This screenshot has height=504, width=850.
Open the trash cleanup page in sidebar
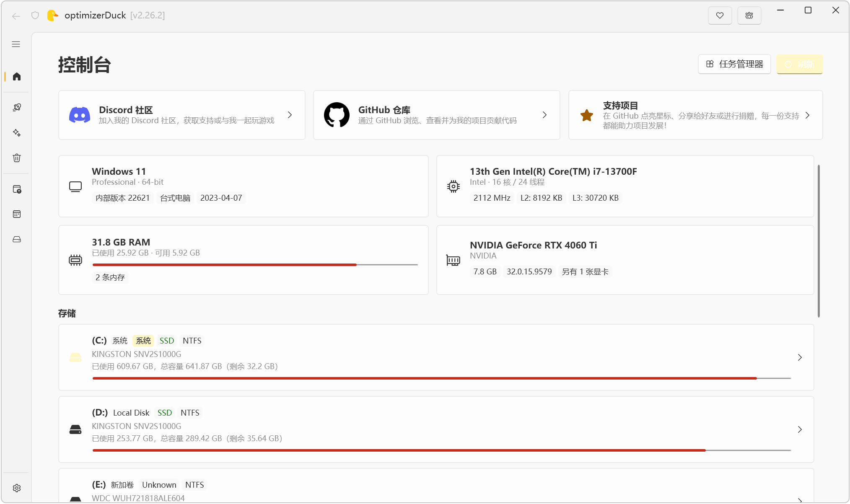(17, 158)
